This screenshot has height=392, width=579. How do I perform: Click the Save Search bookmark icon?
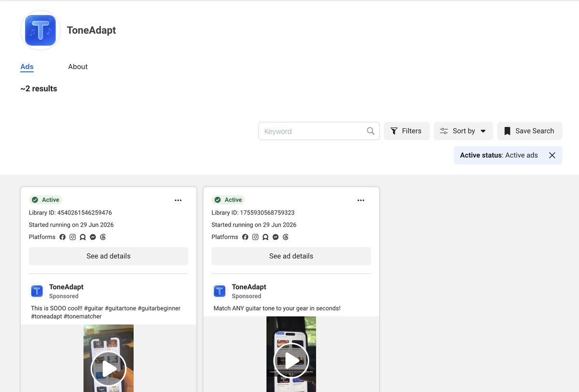click(507, 131)
